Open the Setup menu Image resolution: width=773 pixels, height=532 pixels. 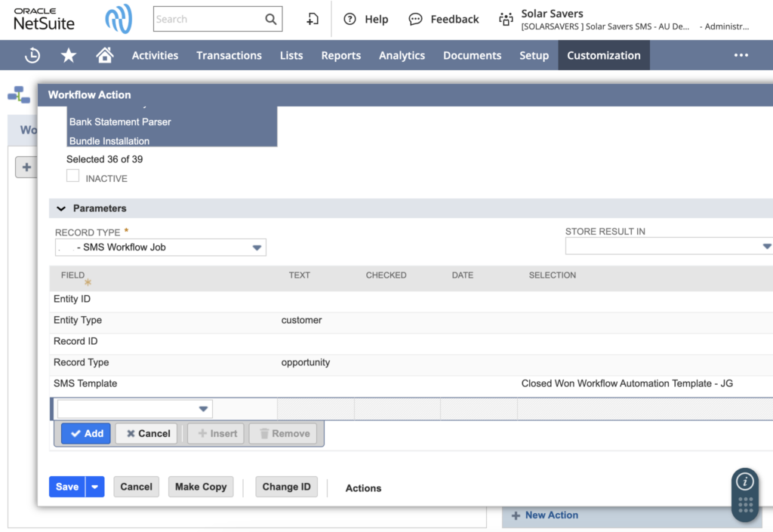tap(534, 55)
